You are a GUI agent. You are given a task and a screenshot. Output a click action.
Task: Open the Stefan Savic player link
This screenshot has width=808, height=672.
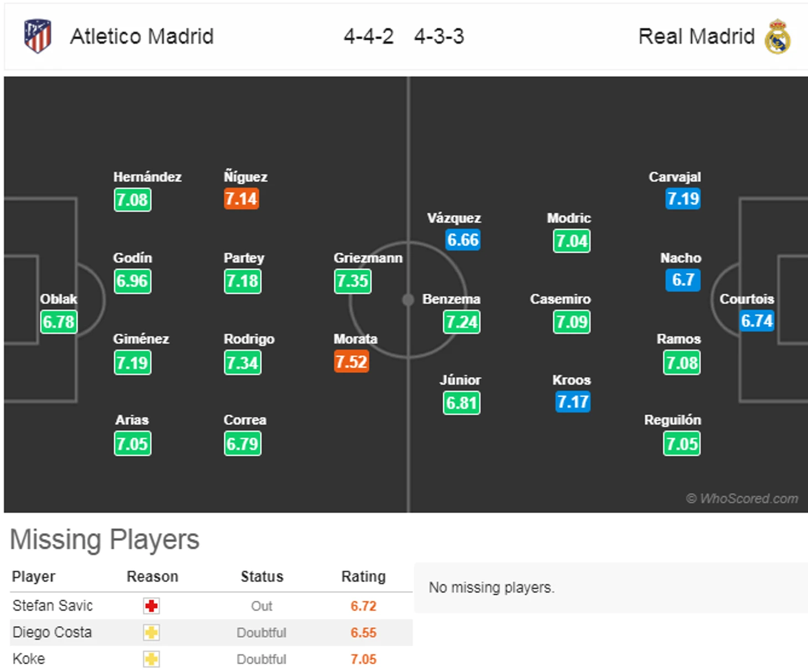53,606
